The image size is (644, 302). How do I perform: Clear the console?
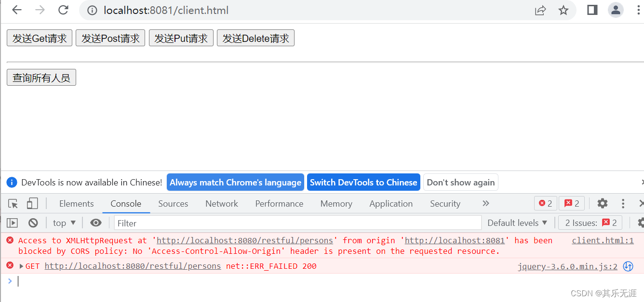[33, 223]
